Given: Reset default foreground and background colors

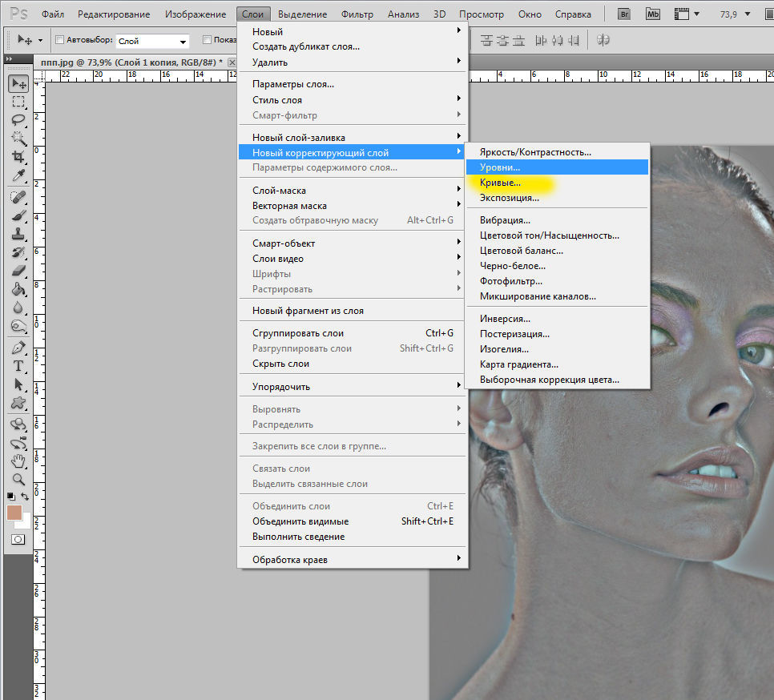Looking at the screenshot, I should point(11,497).
